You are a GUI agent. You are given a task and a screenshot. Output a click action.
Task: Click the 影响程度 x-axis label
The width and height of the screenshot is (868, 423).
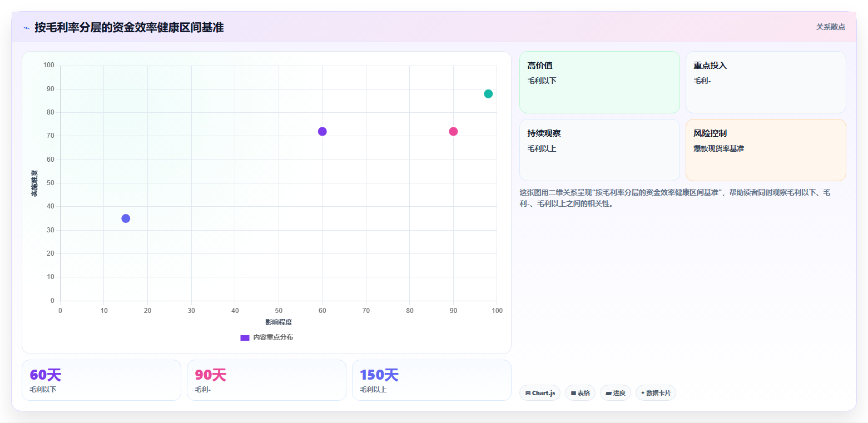click(x=279, y=322)
